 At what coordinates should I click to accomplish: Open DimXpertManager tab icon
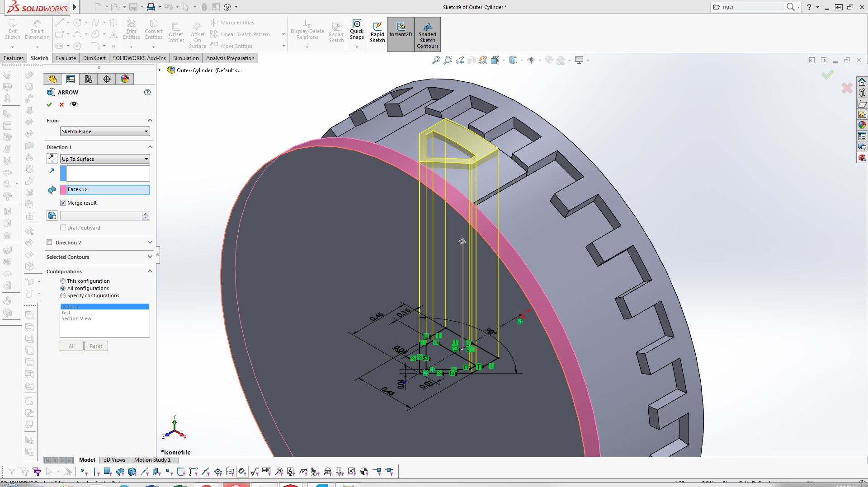click(x=107, y=79)
